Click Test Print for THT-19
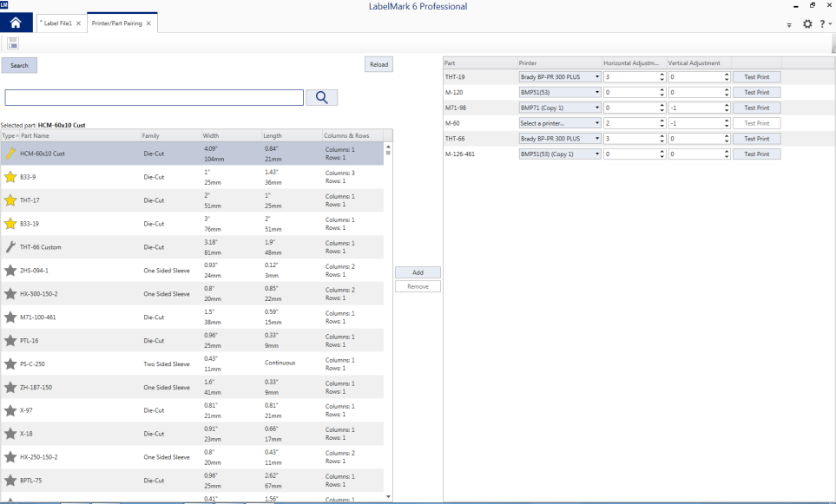Screen dimensions: 836x504 [x=756, y=76]
